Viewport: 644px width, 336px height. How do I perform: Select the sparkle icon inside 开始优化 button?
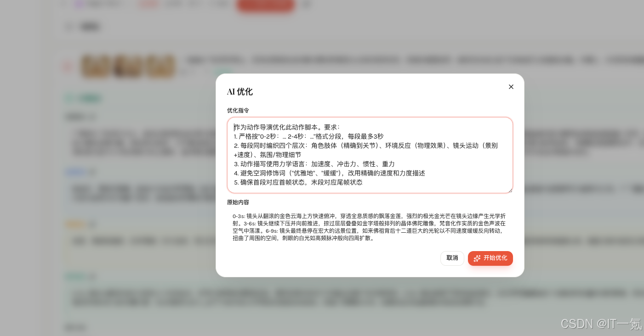tap(477, 258)
